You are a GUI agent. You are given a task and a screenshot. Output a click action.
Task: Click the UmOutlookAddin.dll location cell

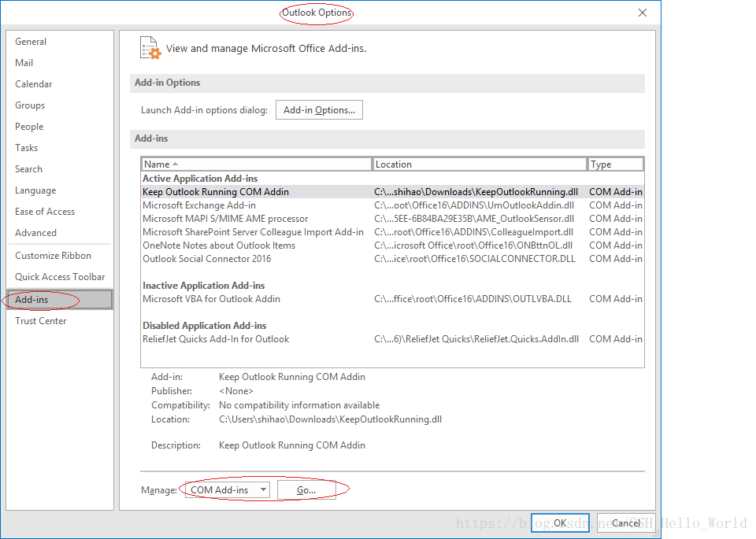click(x=474, y=205)
